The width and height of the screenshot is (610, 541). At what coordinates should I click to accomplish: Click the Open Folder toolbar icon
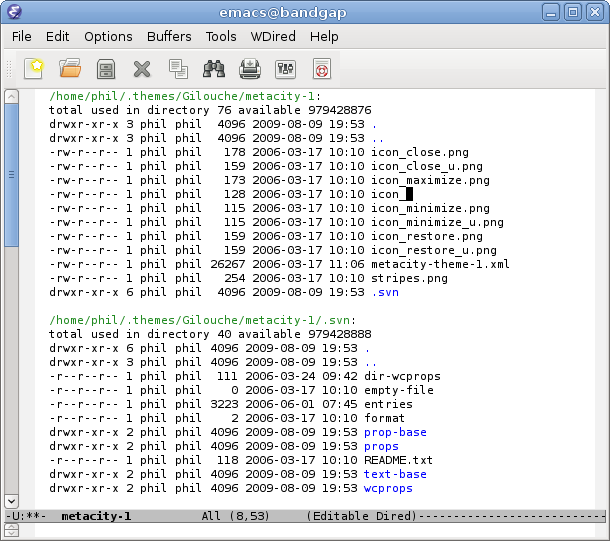point(70,69)
